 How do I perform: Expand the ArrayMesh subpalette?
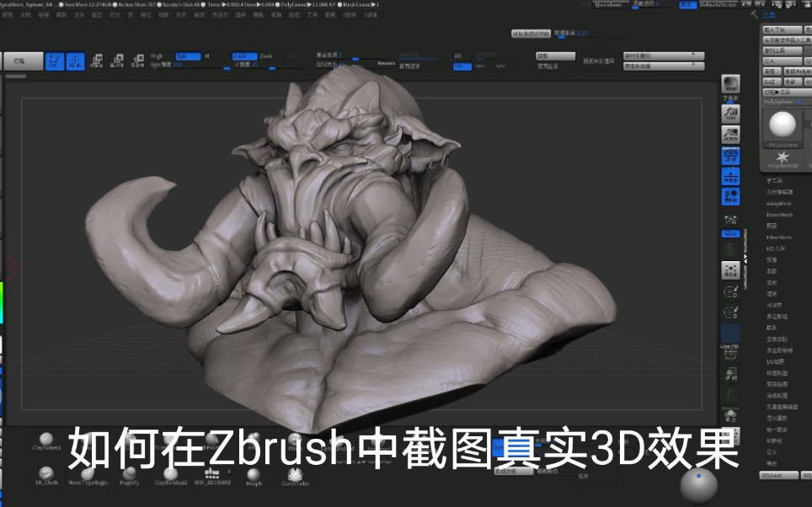[x=779, y=204]
